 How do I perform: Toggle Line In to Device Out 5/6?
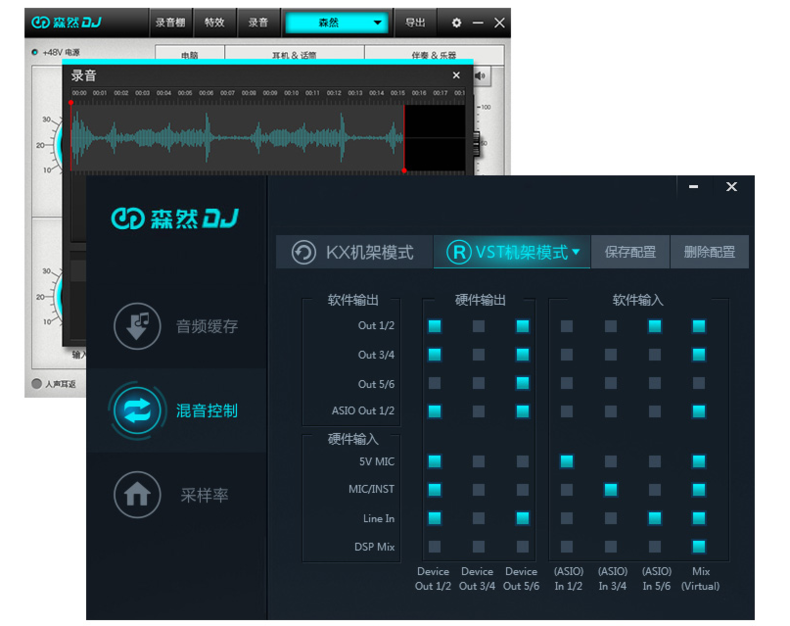[x=522, y=518]
